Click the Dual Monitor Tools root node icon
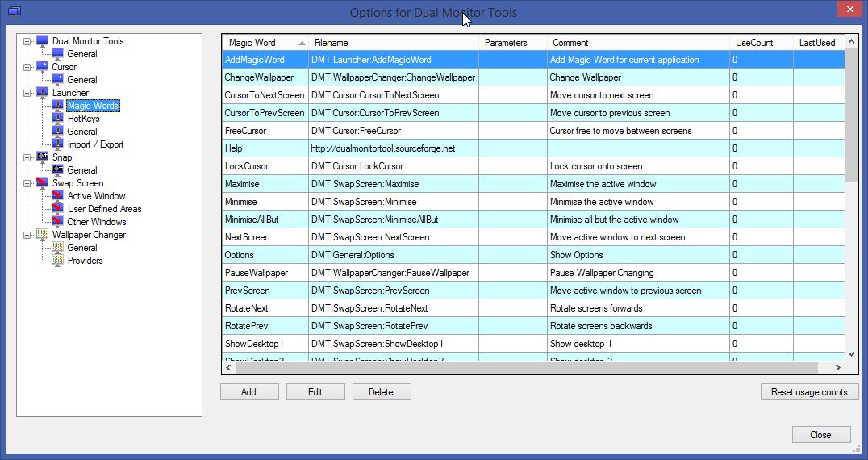868x460 pixels. click(42, 40)
